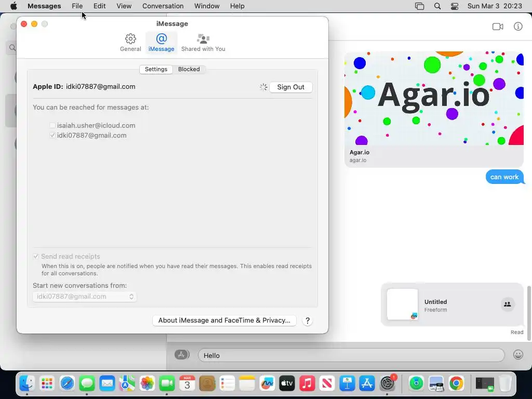The image size is (532, 399).
Task: Show conversation details info button
Action: point(518,26)
